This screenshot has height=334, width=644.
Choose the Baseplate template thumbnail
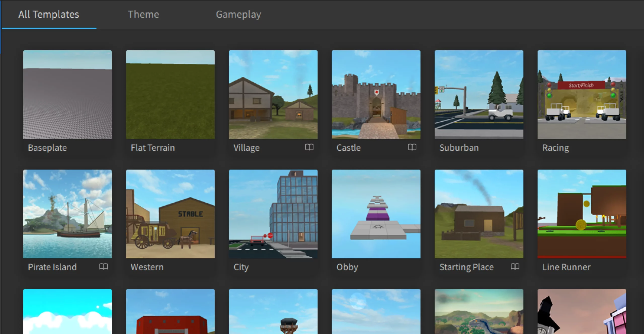pyautogui.click(x=67, y=95)
